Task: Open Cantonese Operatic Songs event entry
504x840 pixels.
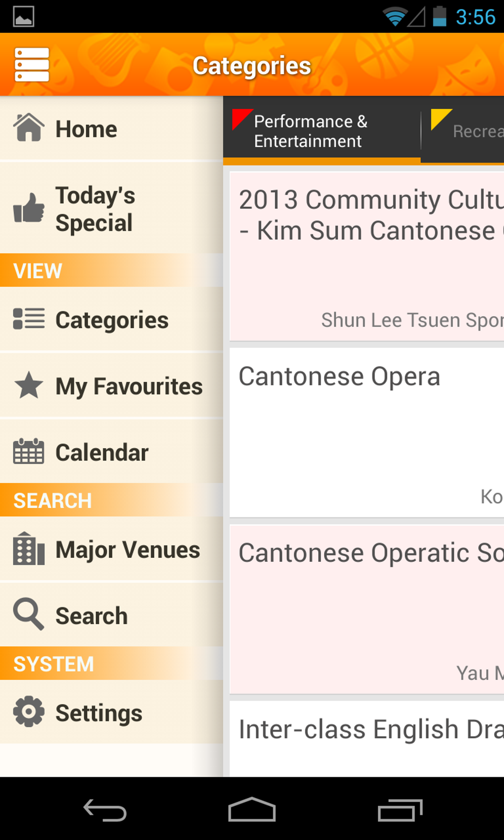Action: click(366, 609)
